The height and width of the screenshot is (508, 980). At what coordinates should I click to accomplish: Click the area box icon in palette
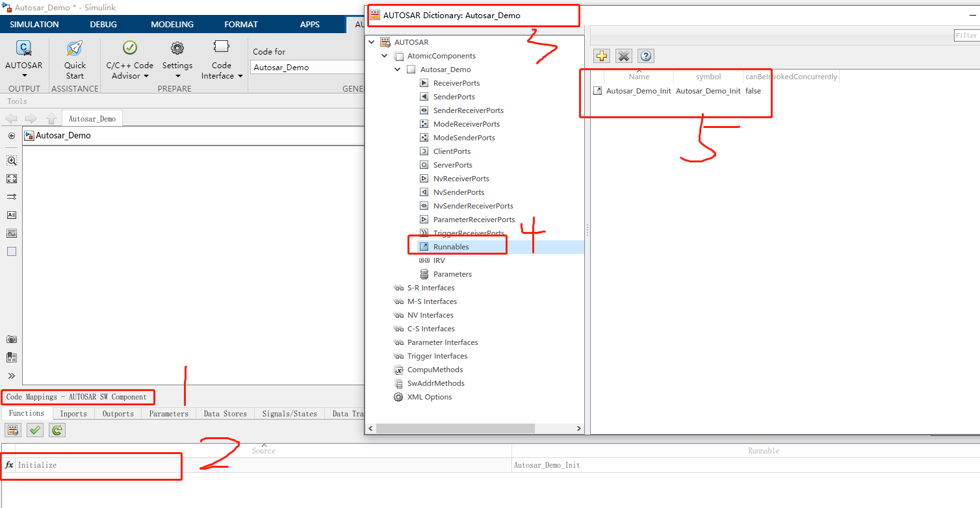pyautogui.click(x=12, y=251)
